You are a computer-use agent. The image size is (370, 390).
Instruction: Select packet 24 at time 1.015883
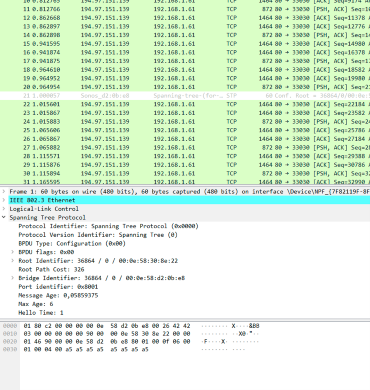pos(185,122)
